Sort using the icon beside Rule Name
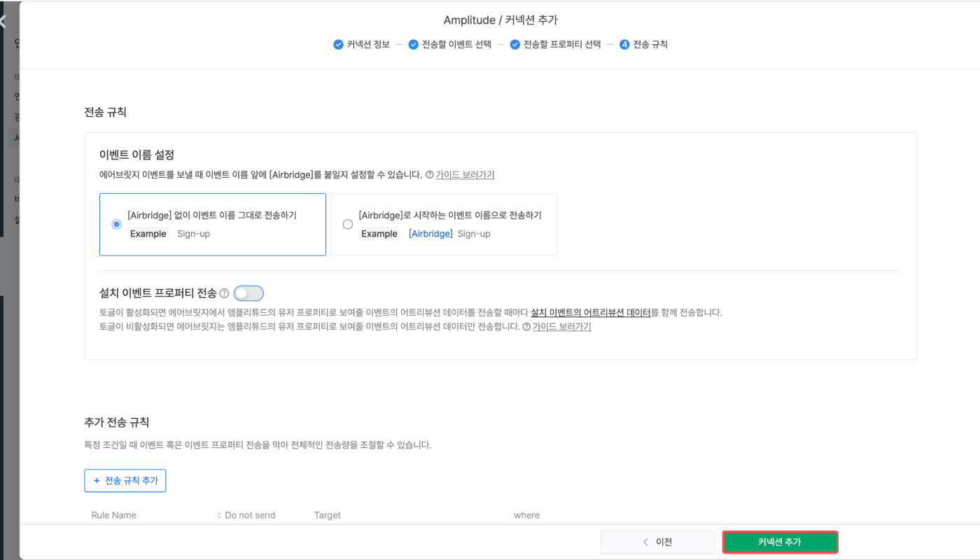Viewport: 980px width, 560px height. [219, 516]
